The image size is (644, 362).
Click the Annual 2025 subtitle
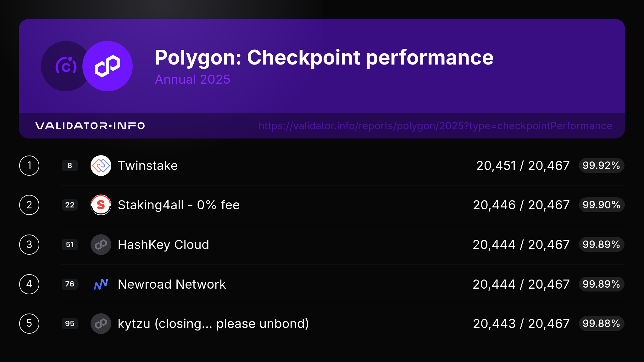tap(192, 79)
